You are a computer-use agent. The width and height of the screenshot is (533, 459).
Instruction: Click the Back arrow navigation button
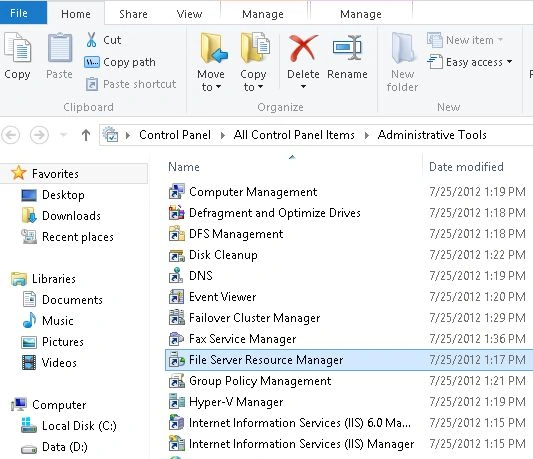[11, 135]
